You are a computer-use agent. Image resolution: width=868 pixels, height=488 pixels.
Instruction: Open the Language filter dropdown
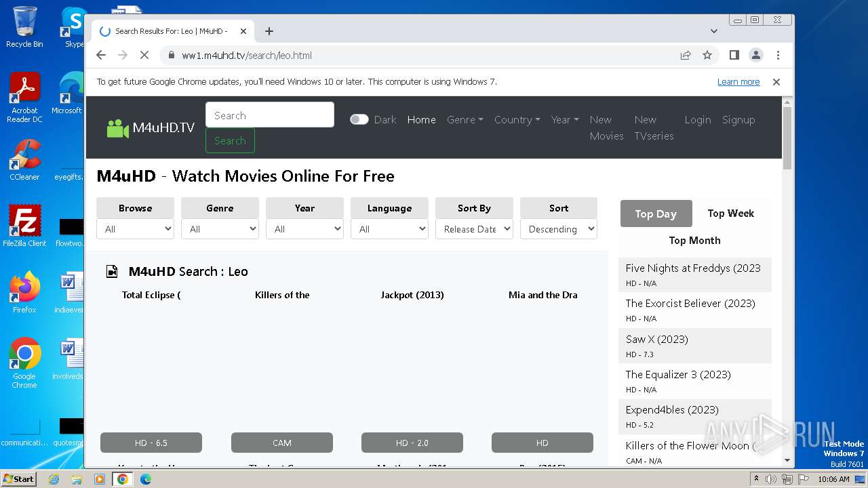pos(390,229)
